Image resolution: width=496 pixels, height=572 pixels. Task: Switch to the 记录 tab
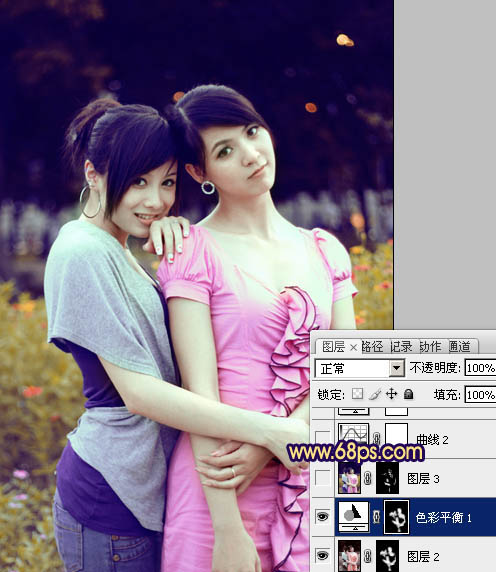point(401,347)
